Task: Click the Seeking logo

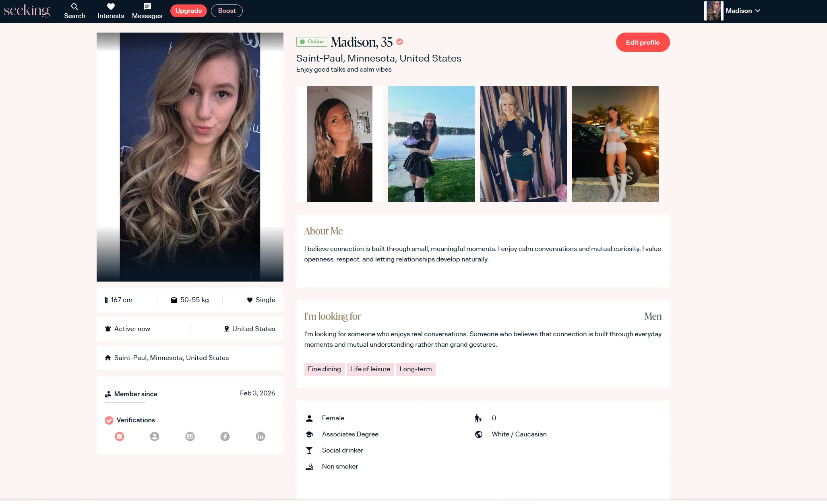Action: (x=27, y=11)
